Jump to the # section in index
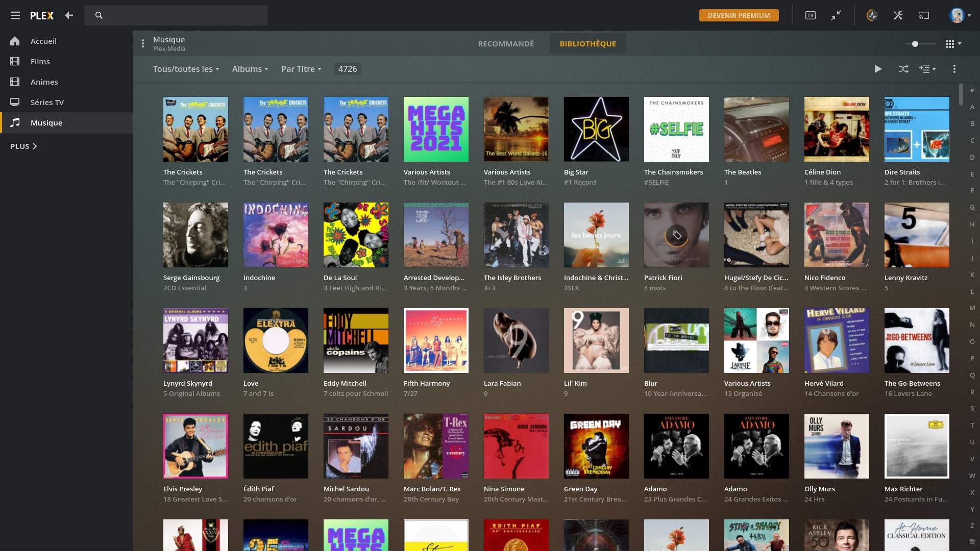The width and height of the screenshot is (980, 551). pyautogui.click(x=972, y=90)
